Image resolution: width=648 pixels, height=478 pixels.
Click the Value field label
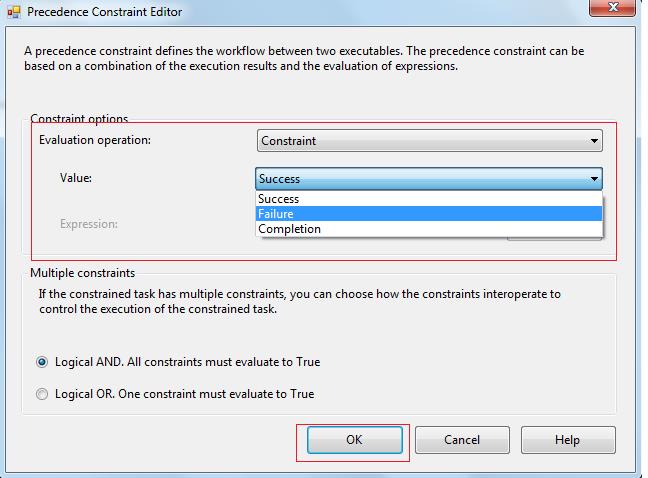click(x=75, y=178)
